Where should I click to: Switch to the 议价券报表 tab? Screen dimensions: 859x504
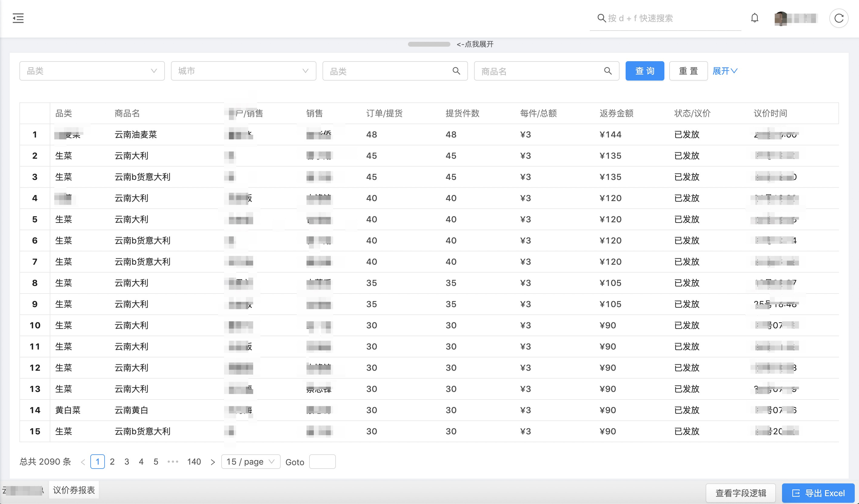tap(74, 490)
